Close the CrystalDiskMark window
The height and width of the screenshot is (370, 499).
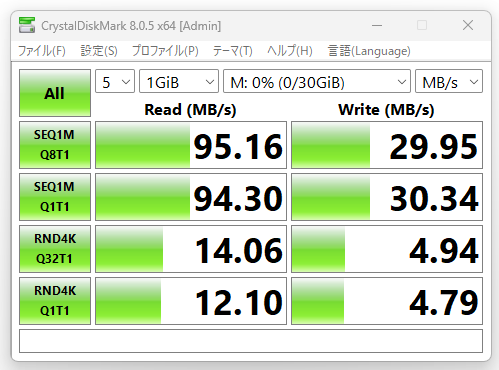[468, 25]
